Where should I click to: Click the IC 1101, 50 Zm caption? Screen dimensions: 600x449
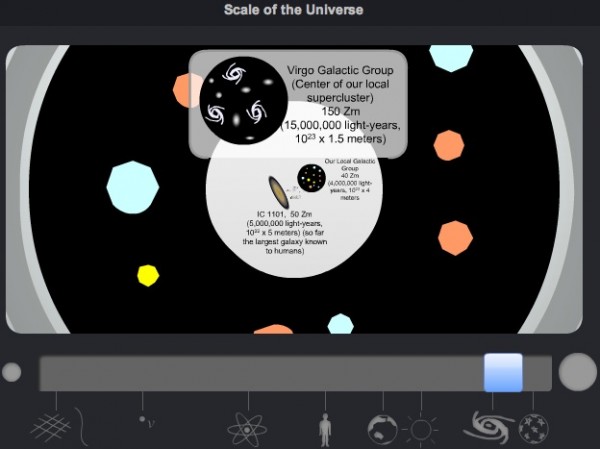pyautogui.click(x=285, y=232)
